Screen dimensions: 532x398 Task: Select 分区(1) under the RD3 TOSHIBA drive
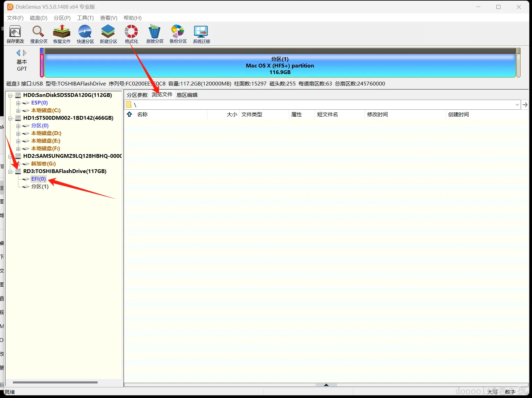click(x=39, y=187)
